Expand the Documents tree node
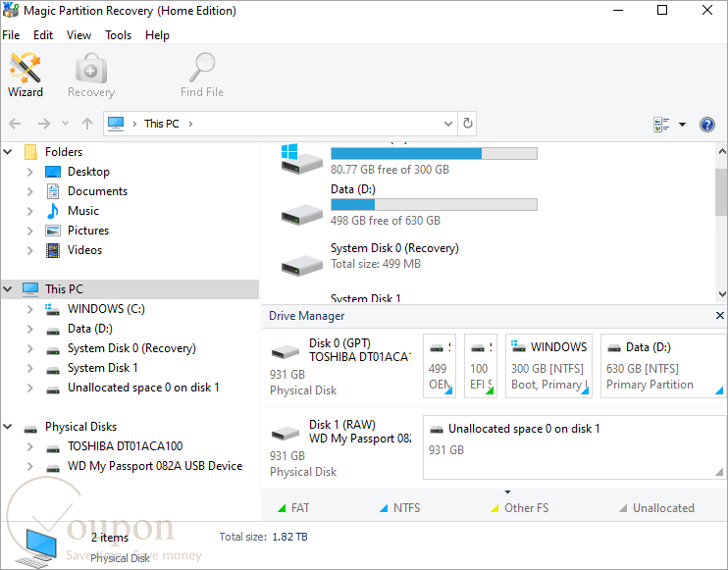The height and width of the screenshot is (570, 728). [x=30, y=191]
